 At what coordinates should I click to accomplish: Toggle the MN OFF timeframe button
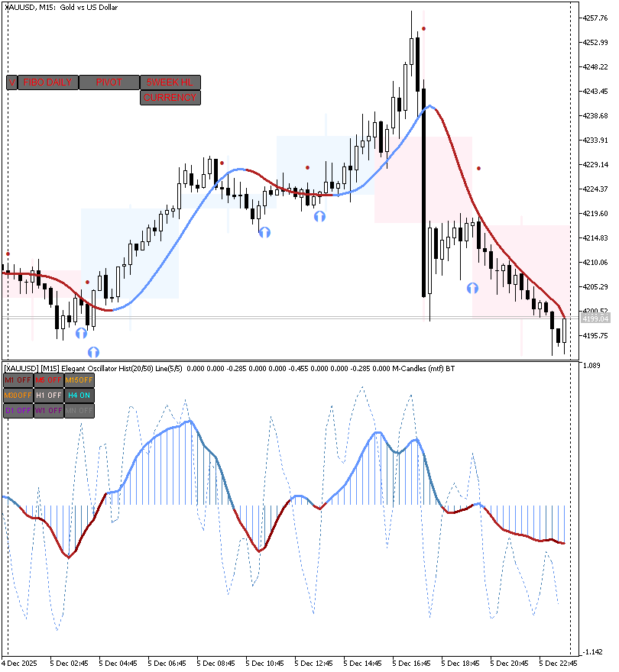click(79, 411)
